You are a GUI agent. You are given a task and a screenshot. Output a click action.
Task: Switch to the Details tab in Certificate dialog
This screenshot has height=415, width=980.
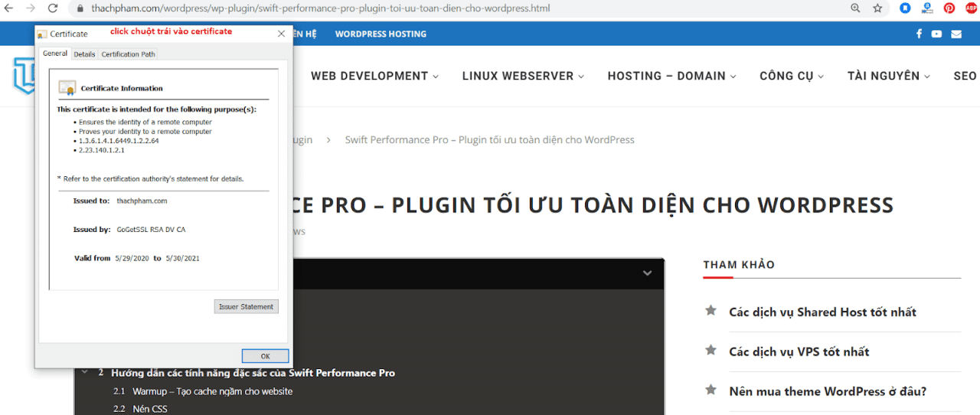[84, 54]
